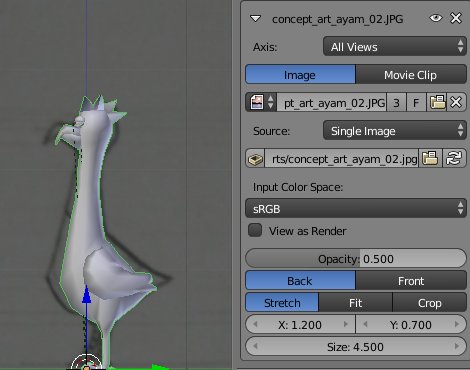Set background image draw depth to Back
Screen dimensions: 470x370
coord(300,280)
